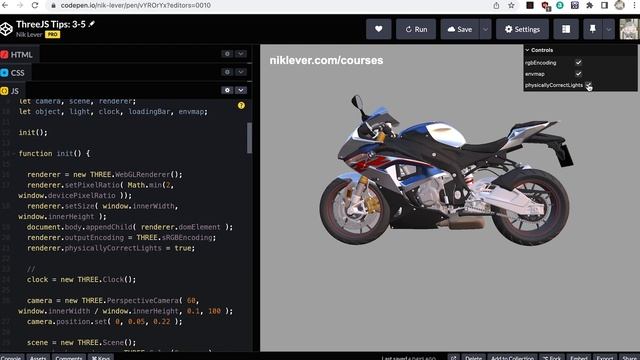
Task: Open the Assets panel
Action: click(x=38, y=358)
